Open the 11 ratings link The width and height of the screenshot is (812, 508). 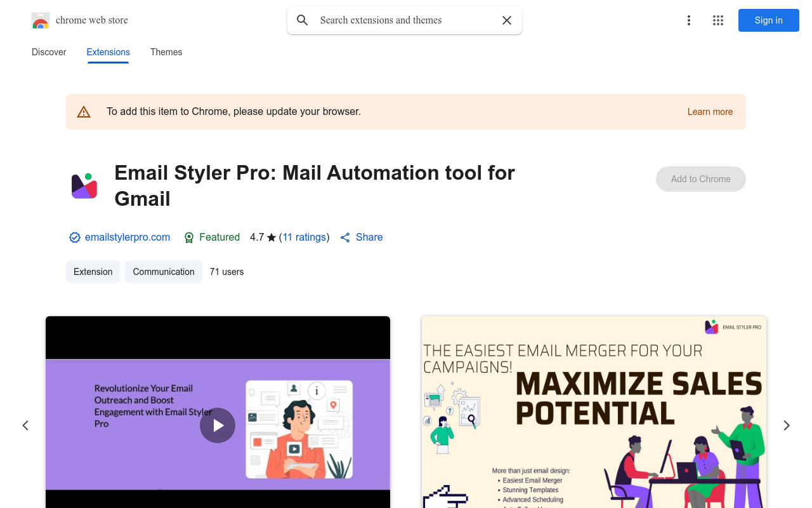[x=304, y=237]
